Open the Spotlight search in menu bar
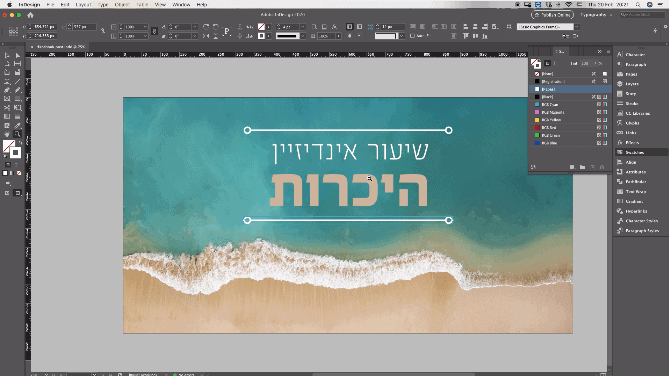Screen dimensions: 669x376 pos(638,4)
